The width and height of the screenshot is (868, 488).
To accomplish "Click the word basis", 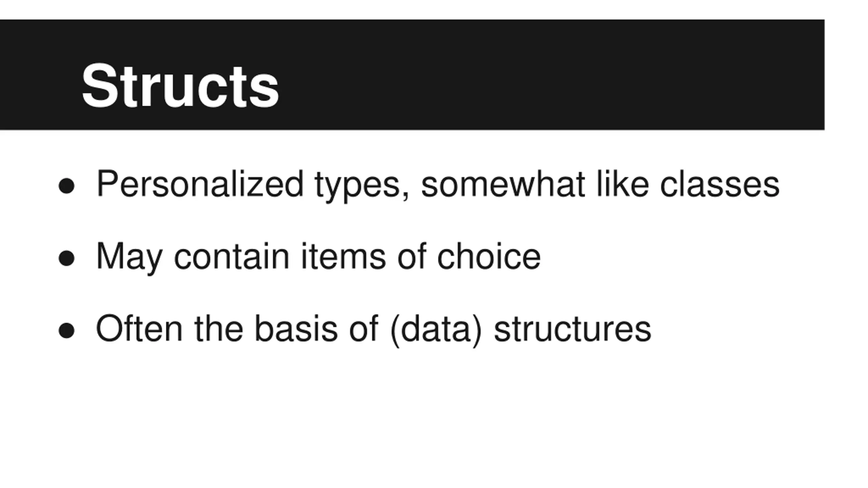I will [x=296, y=328].
